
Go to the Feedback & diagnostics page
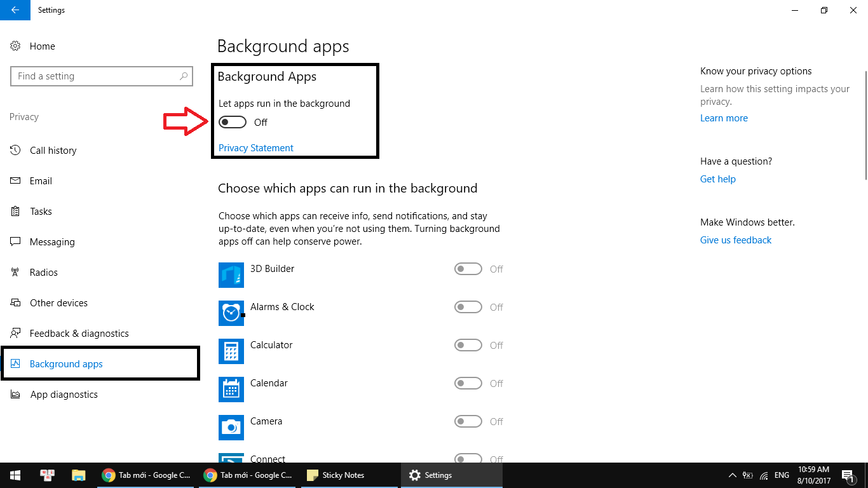[x=79, y=334]
